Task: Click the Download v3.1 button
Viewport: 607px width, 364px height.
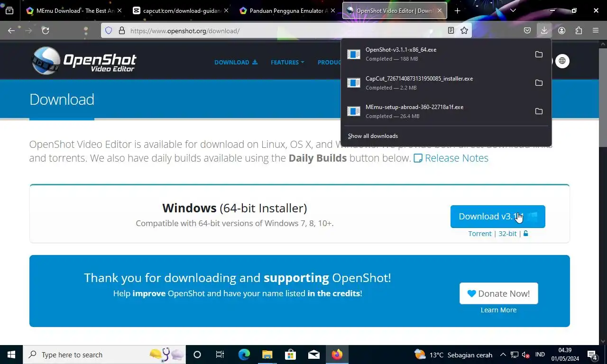Action: [498, 217]
